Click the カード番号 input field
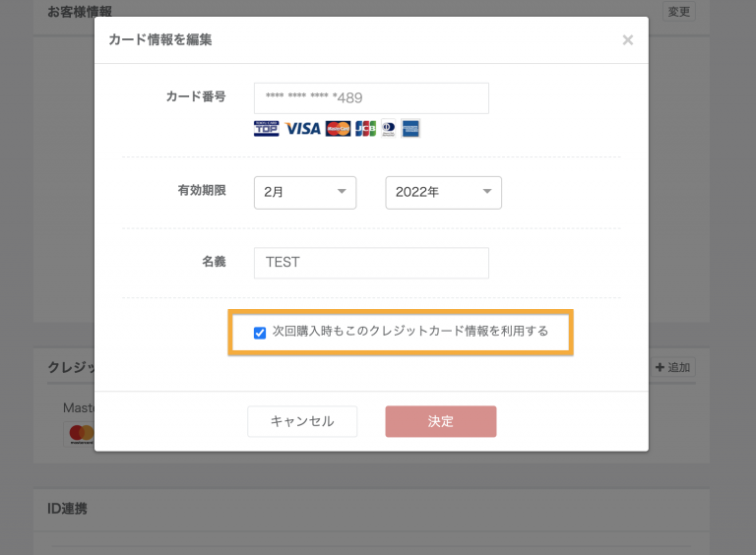 (x=371, y=98)
